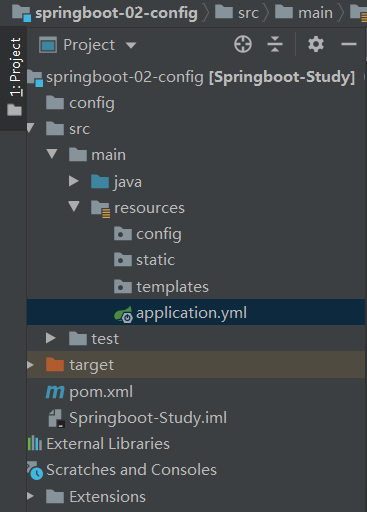Viewport: 367px width, 512px height.
Task: Select the static folder name
Action: [155, 260]
